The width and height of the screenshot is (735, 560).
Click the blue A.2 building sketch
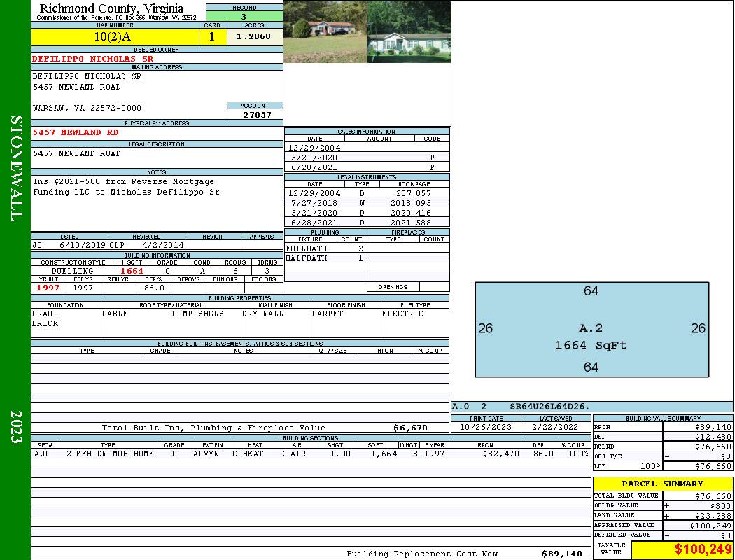(x=591, y=329)
